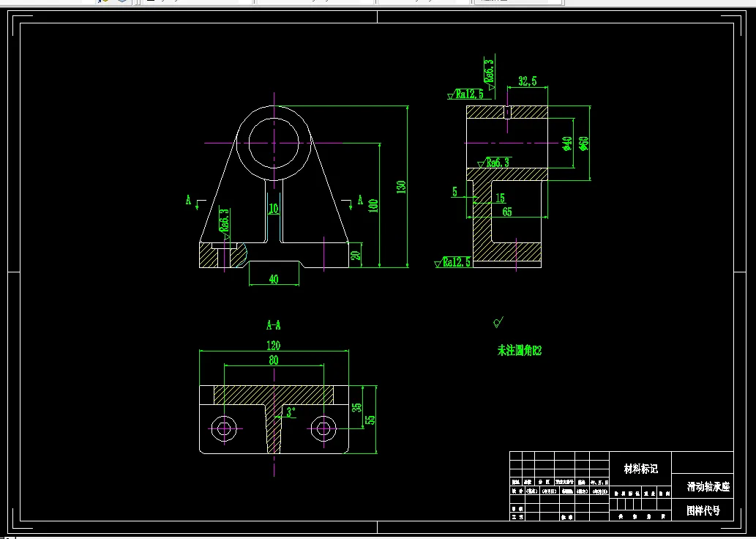
Task: Pick the 3° draft angle dimension
Action: pyautogui.click(x=291, y=412)
